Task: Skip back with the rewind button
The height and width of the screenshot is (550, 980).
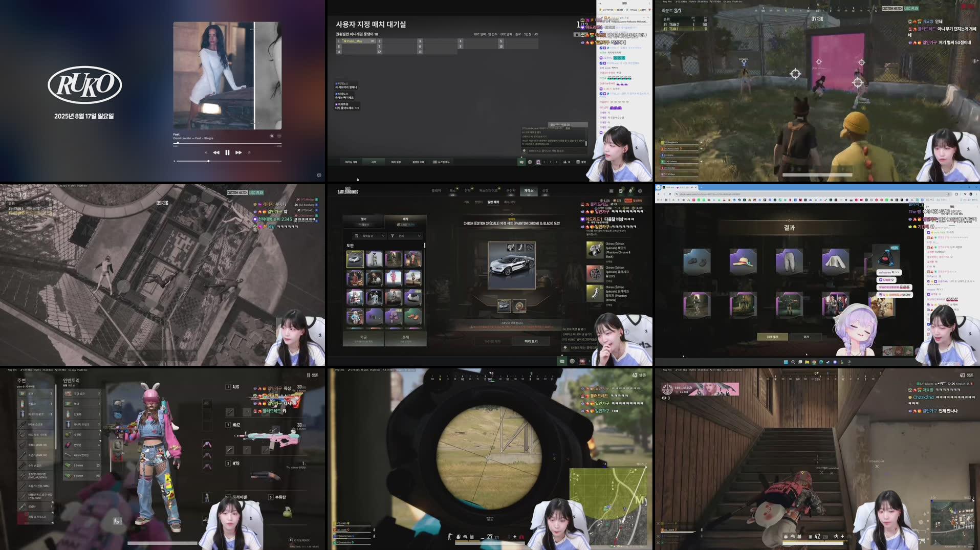Action: pyautogui.click(x=216, y=152)
